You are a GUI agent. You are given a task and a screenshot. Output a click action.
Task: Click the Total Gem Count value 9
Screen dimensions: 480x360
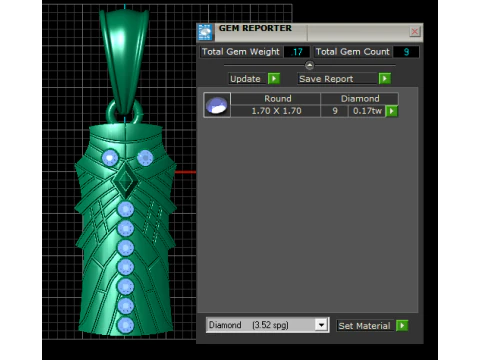(x=406, y=52)
